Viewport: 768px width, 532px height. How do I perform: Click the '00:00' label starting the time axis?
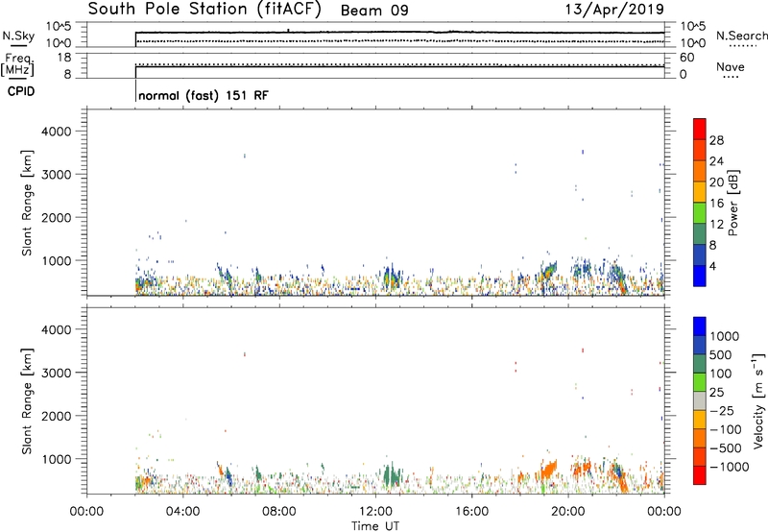tap(86, 512)
